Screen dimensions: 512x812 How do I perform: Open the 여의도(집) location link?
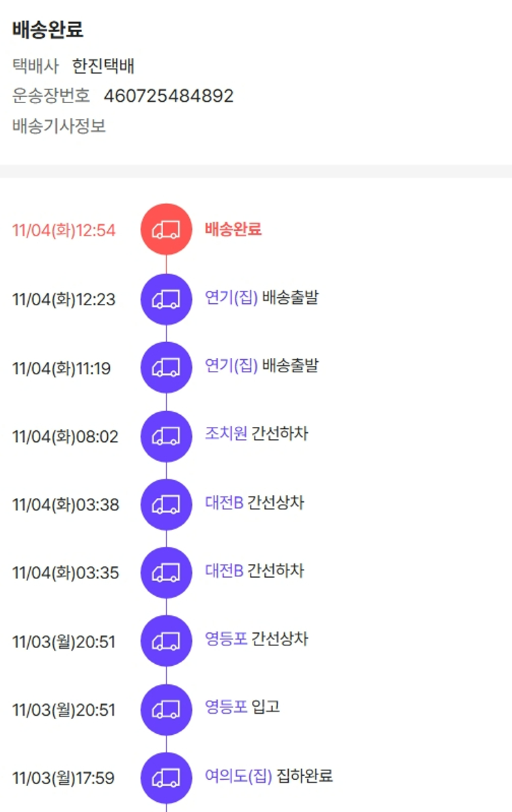238,776
